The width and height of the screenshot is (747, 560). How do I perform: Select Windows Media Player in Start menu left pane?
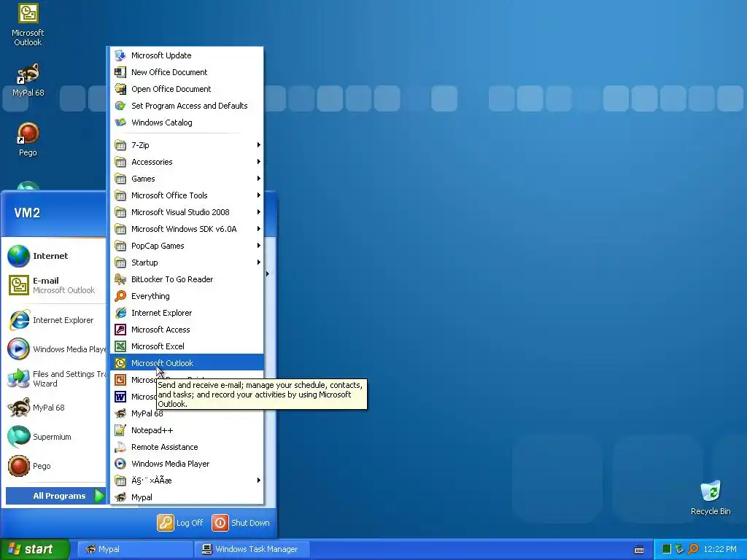pos(55,349)
